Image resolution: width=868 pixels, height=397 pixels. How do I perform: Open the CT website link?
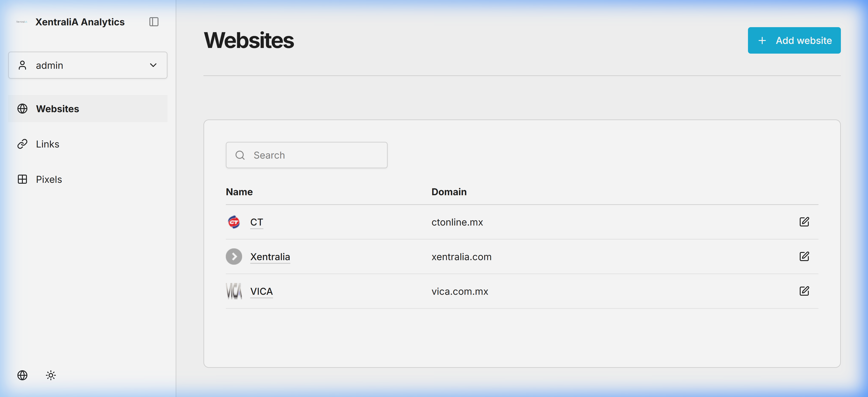[256, 222]
